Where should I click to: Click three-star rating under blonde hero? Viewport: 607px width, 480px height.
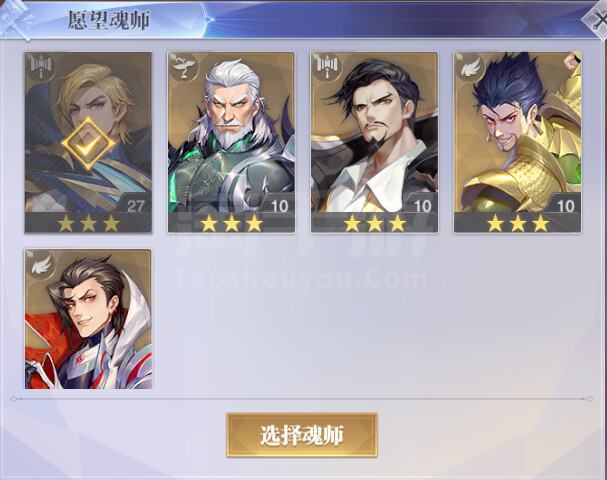coord(88,224)
